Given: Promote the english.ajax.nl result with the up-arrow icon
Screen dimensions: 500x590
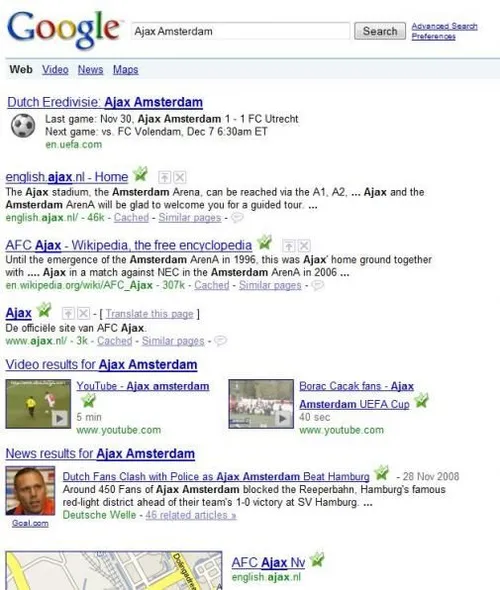Looking at the screenshot, I should [x=164, y=177].
